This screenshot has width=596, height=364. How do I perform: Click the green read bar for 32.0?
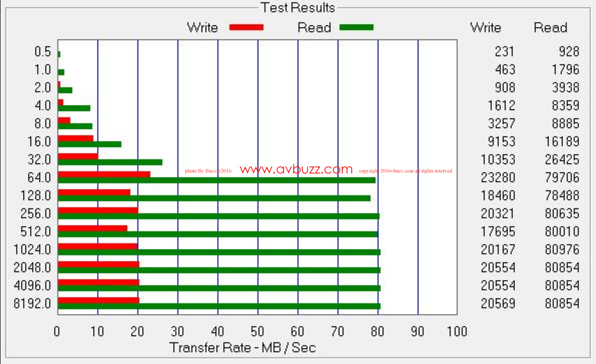click(x=110, y=162)
